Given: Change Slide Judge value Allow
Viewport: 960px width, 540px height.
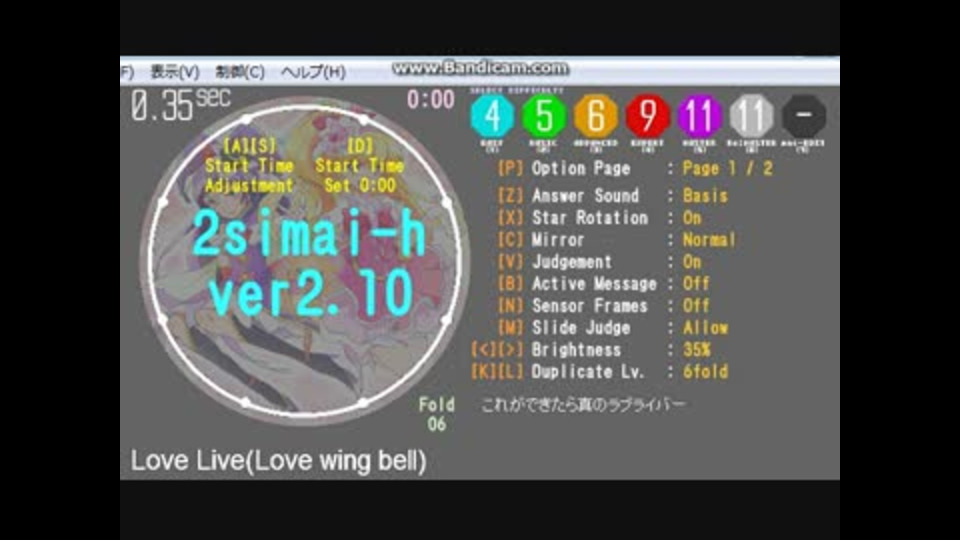Looking at the screenshot, I should point(705,328).
